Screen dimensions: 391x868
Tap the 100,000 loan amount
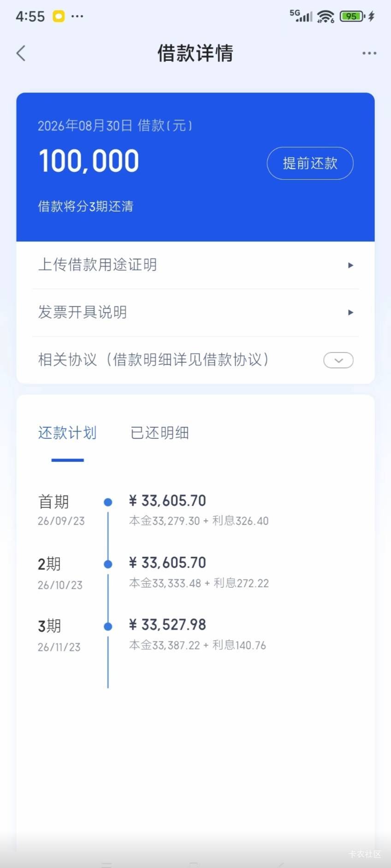click(x=89, y=161)
